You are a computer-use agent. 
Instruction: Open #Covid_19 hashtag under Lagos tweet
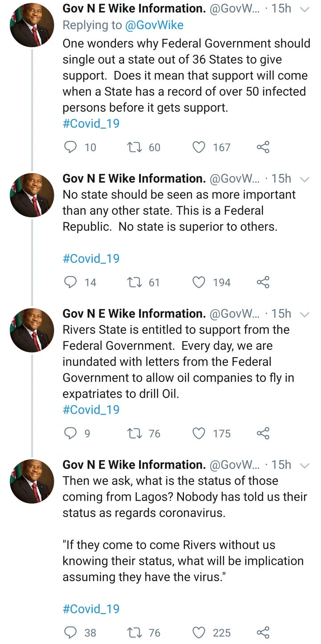[x=91, y=609]
